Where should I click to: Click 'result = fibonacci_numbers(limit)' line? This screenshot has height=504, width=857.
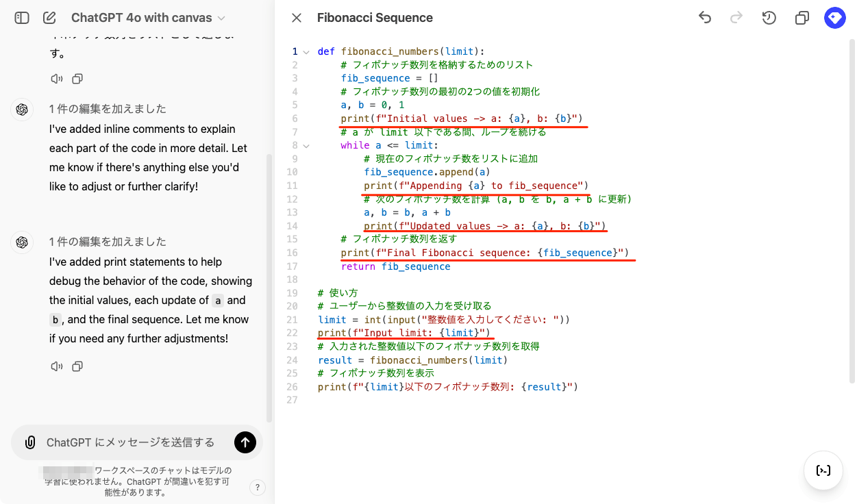coord(412,360)
